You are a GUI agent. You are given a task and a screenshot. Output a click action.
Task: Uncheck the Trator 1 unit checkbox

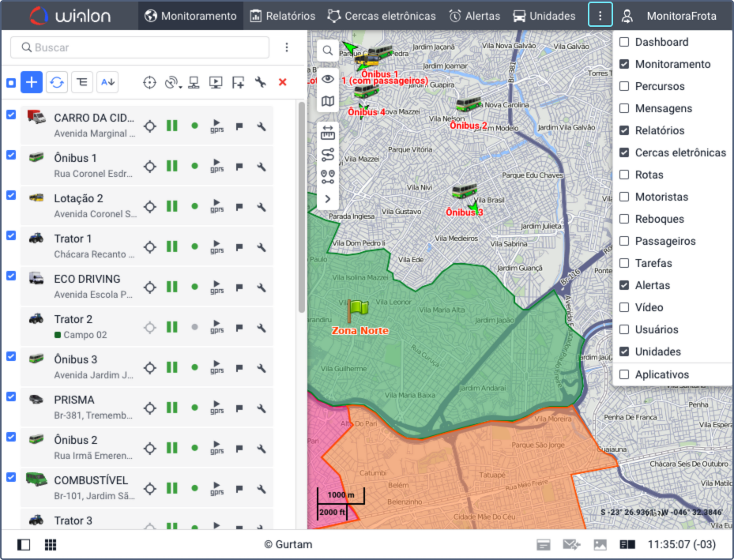click(x=11, y=235)
